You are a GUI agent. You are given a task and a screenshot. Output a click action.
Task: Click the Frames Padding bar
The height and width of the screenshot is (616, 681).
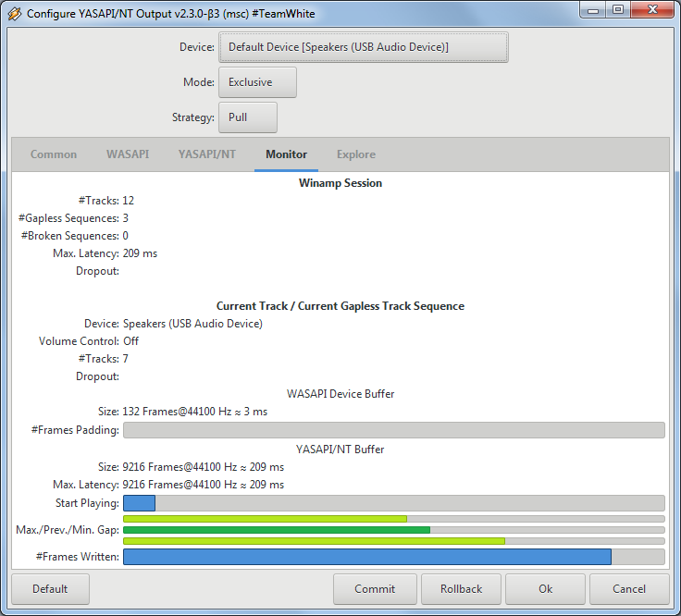coord(393,430)
